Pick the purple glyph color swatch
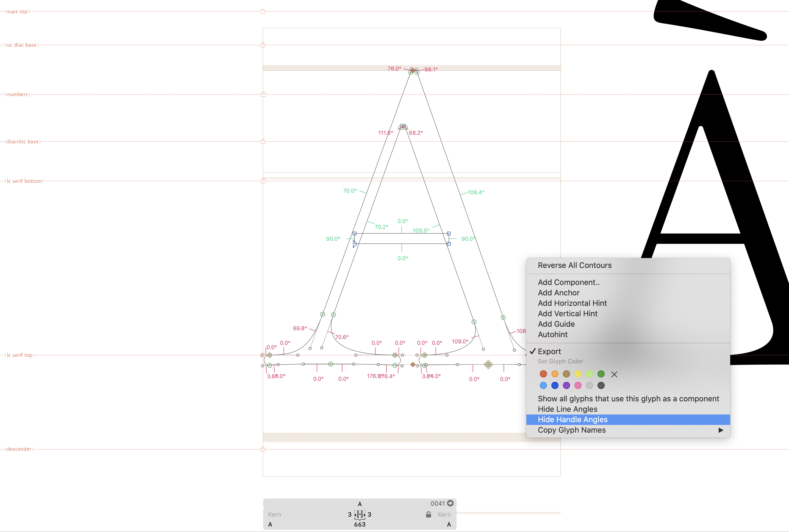This screenshot has height=532, width=789. tap(566, 385)
